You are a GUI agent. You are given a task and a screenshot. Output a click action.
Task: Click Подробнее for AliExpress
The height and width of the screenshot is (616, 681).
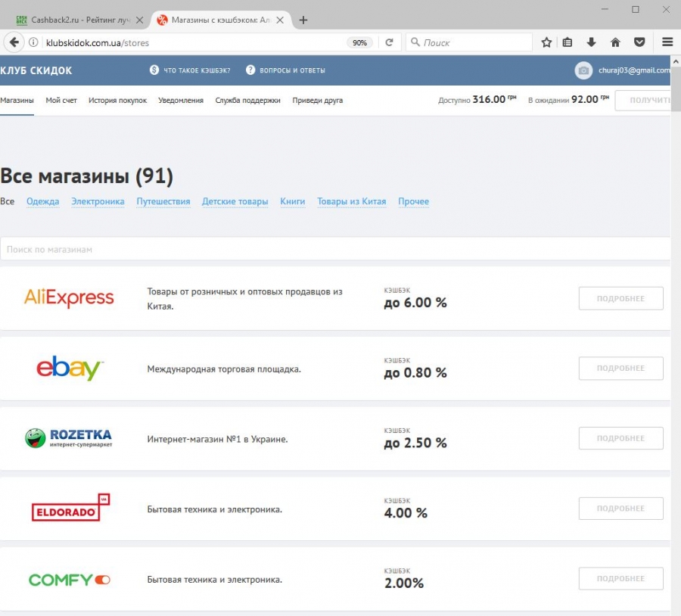tap(620, 298)
